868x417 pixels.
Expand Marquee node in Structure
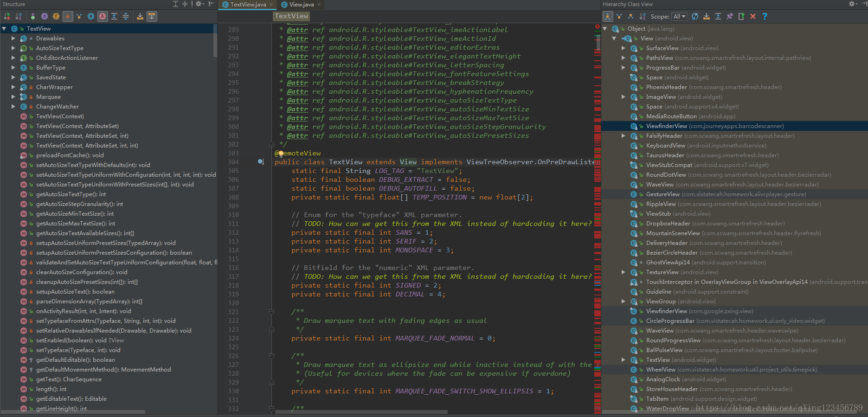13,97
